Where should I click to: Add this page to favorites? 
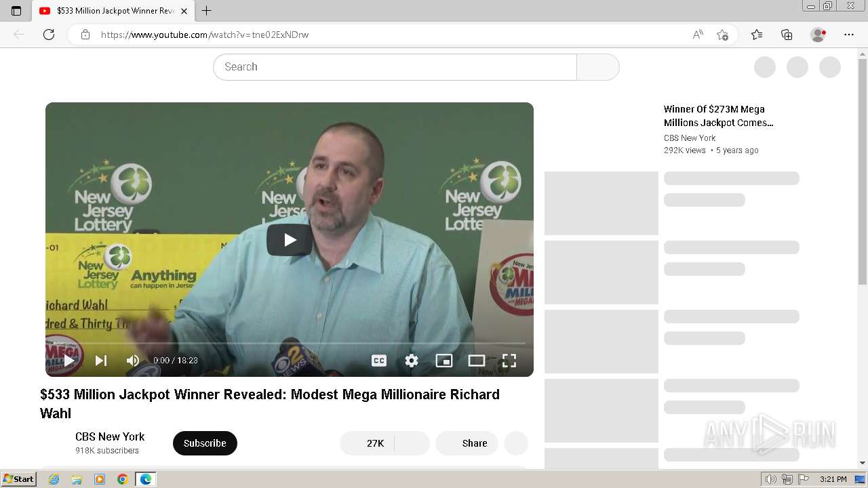[x=722, y=35]
